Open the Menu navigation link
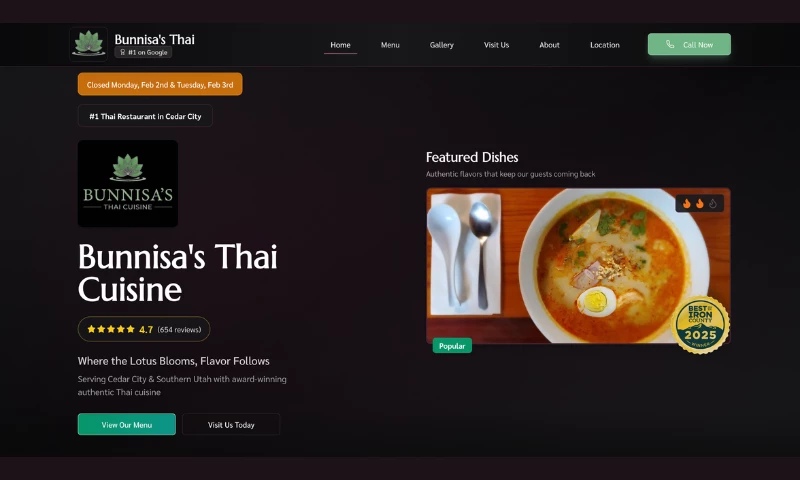 [390, 45]
